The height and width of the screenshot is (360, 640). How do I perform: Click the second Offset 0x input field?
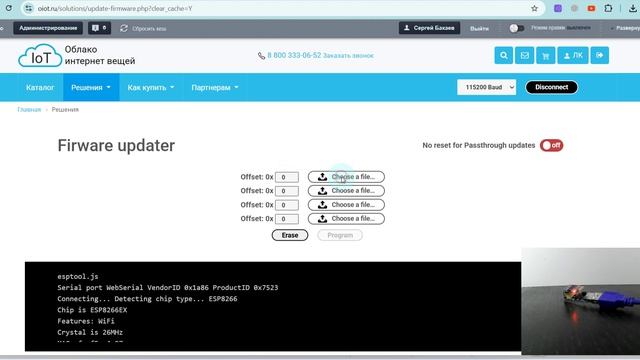(287, 191)
